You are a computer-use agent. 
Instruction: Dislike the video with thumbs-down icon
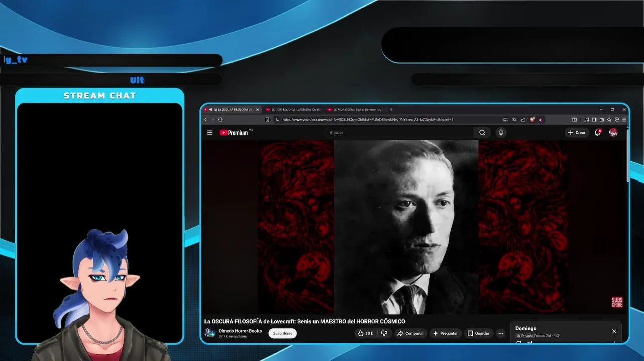point(384,333)
